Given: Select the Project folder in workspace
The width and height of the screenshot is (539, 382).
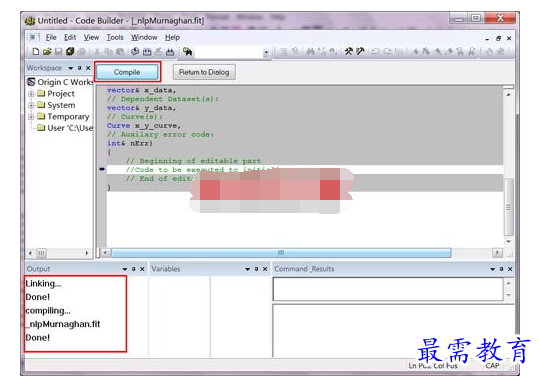Looking at the screenshot, I should (x=56, y=94).
